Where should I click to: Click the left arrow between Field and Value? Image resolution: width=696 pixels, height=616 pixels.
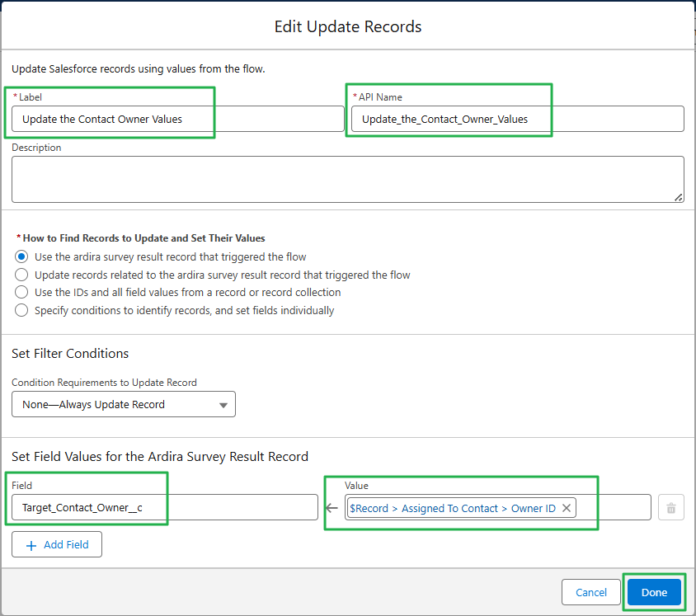(332, 508)
